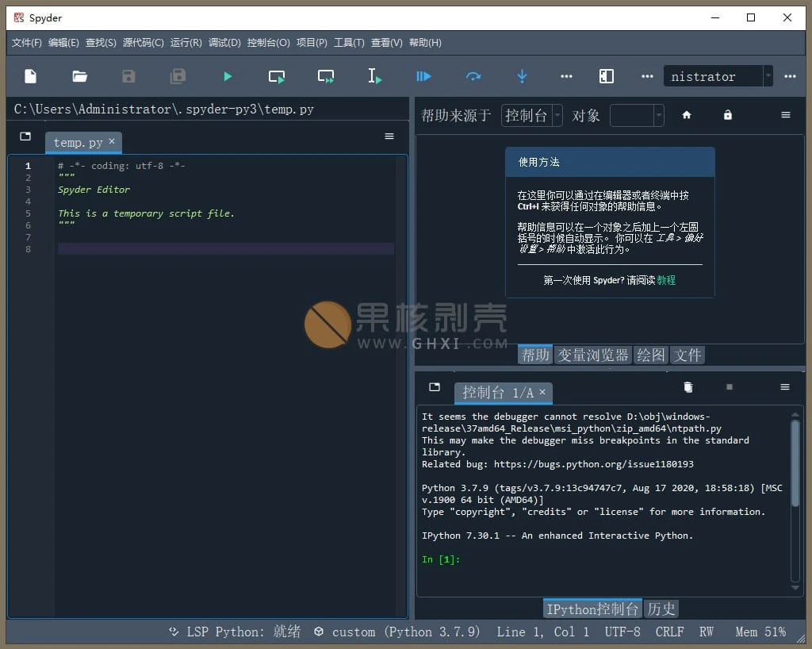
Task: Open the 控制台(O) menu
Action: pos(269,43)
